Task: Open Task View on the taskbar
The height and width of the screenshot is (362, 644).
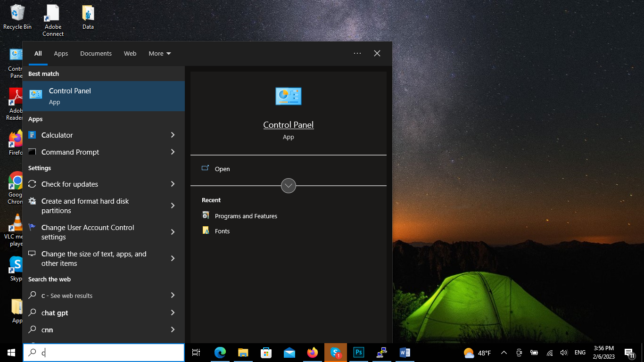Action: coord(196,353)
